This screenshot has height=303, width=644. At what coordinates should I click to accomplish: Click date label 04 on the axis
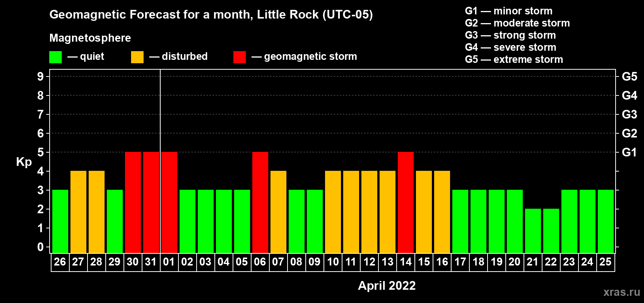pyautogui.click(x=224, y=262)
